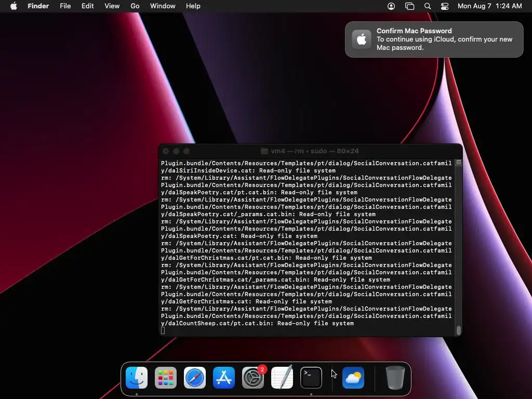This screenshot has height=399, width=532.
Task: Switch to Terminal via dock icon
Action: [311, 377]
